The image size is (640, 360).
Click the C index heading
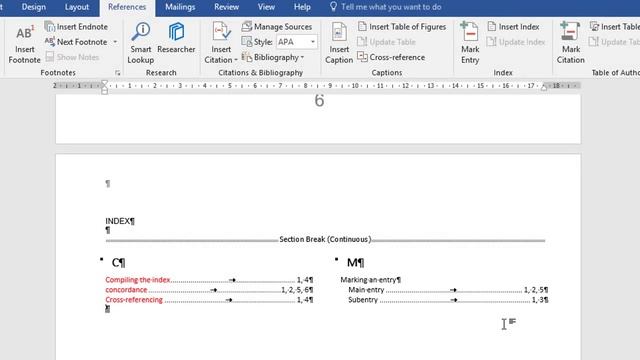(x=116, y=263)
